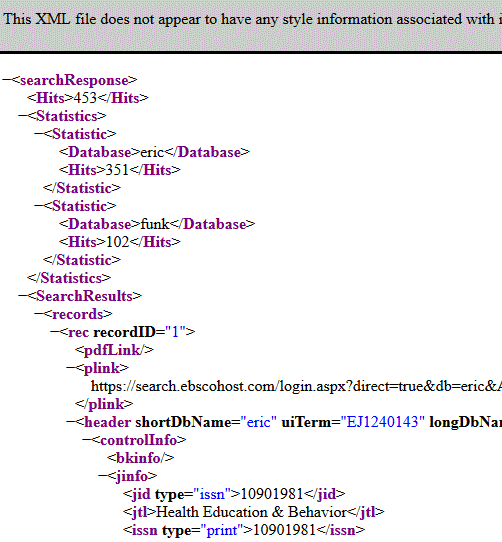
Task: Click the ebscohost login URL text
Action: 296,386
